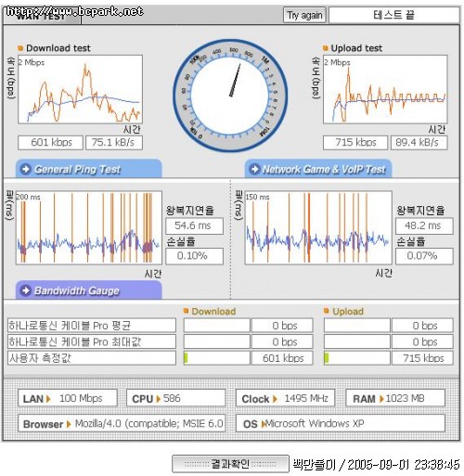Click the Clock 1495 MHz info box
Screen dimensions: 464x476
tap(285, 398)
